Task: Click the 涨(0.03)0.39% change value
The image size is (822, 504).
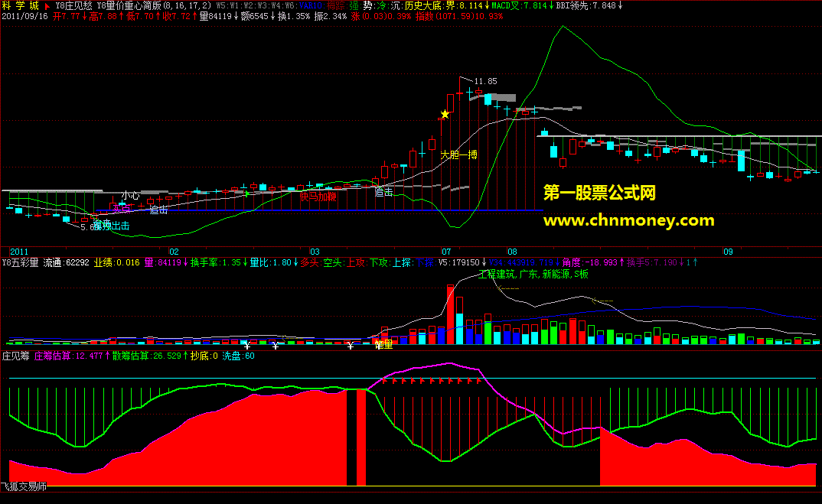Action: [x=381, y=16]
